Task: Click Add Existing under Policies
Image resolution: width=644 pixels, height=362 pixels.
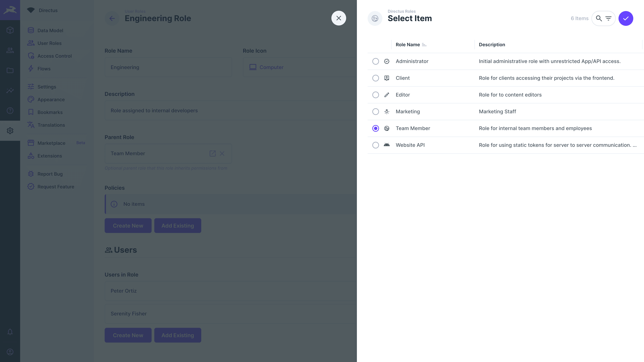Action: click(x=177, y=226)
